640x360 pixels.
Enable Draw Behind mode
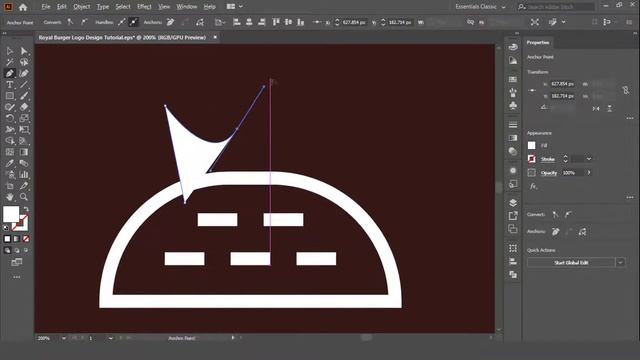click(x=17, y=251)
